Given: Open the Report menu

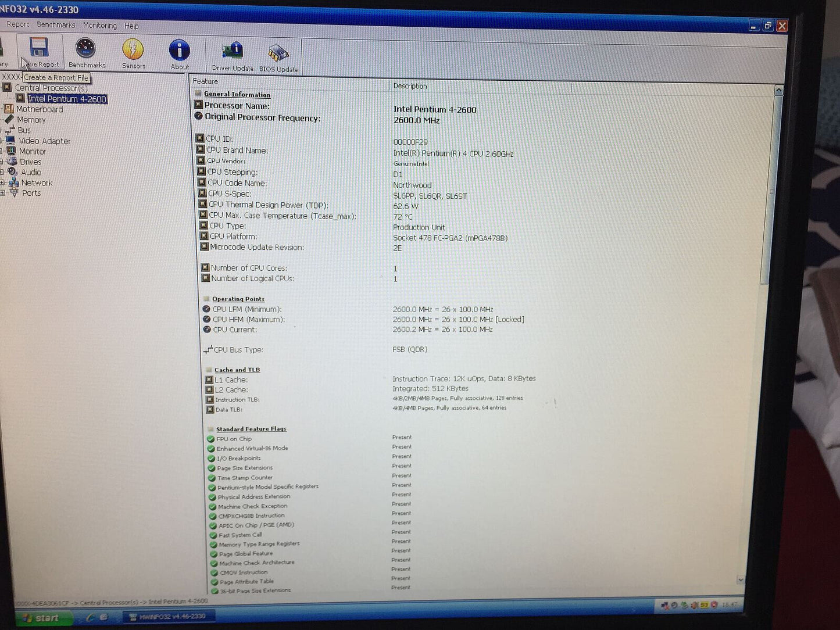Looking at the screenshot, I should point(17,24).
